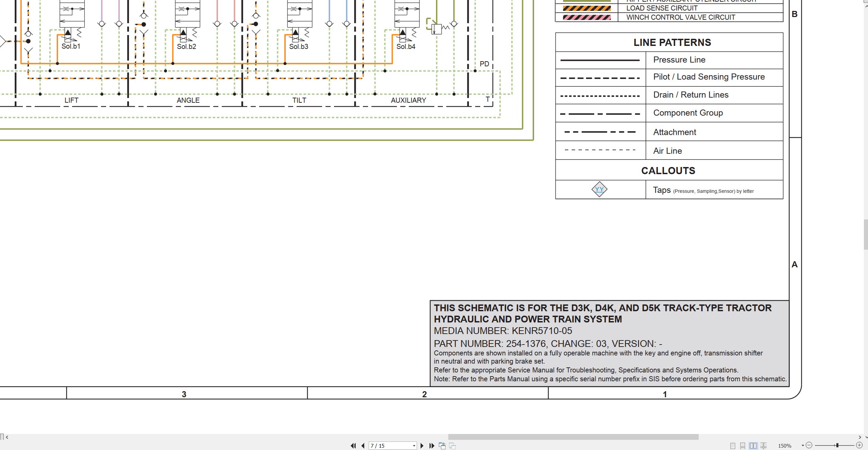Click the horizontal scrollbar right arrow
The image size is (868, 450).
[860, 437]
